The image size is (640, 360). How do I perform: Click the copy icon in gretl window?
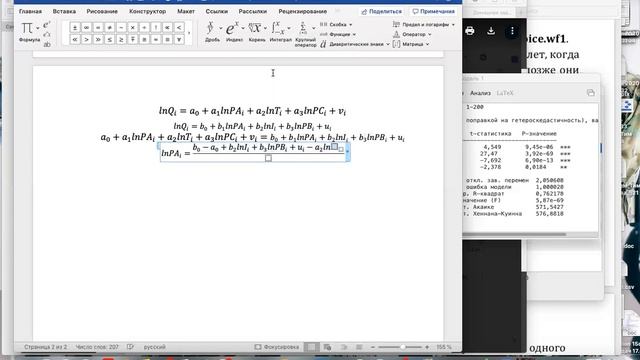[591, 93]
